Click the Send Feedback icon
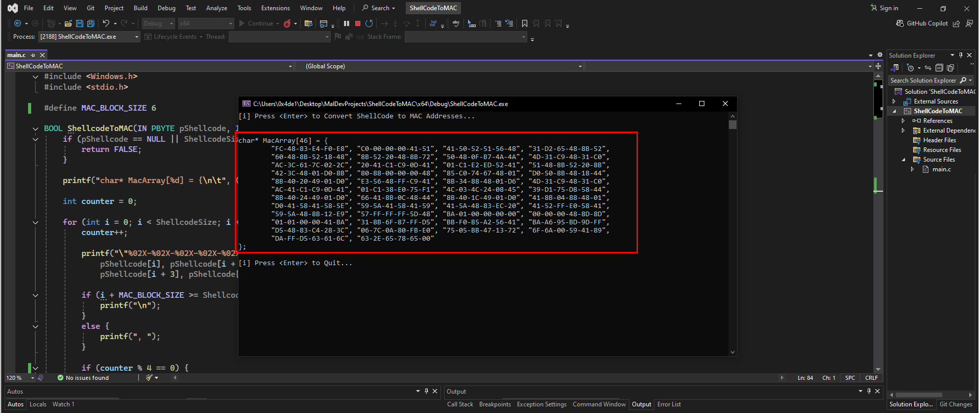Image resolution: width=980 pixels, height=413 pixels. (969, 23)
